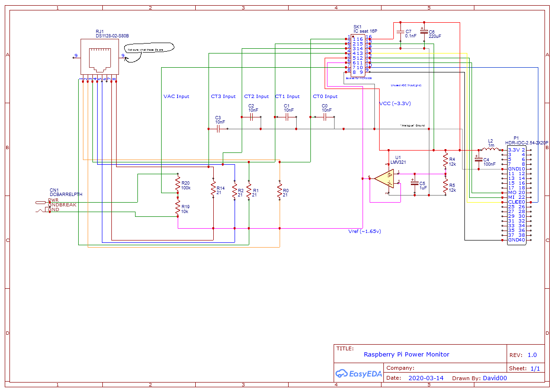This screenshot has height=392, width=554.
Task: Click the "GNDBREAK" pin label on CN1
Action: [x=62, y=205]
